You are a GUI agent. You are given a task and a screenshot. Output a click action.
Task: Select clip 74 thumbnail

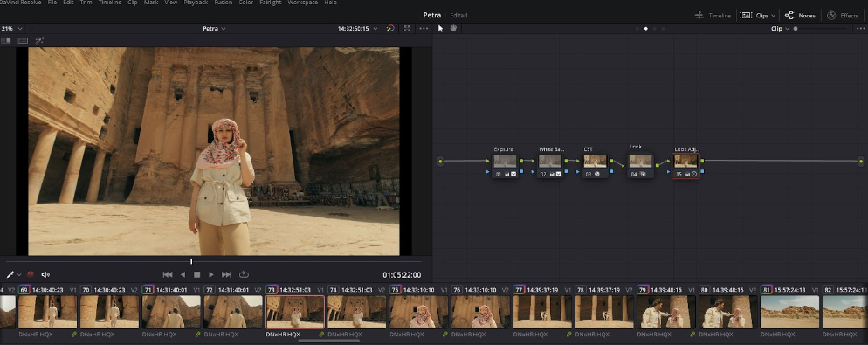point(357,312)
